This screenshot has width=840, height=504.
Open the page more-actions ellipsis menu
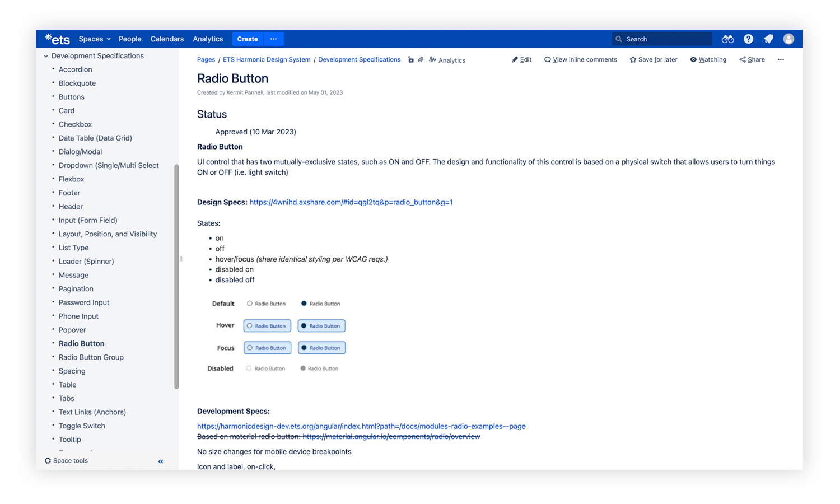click(781, 59)
